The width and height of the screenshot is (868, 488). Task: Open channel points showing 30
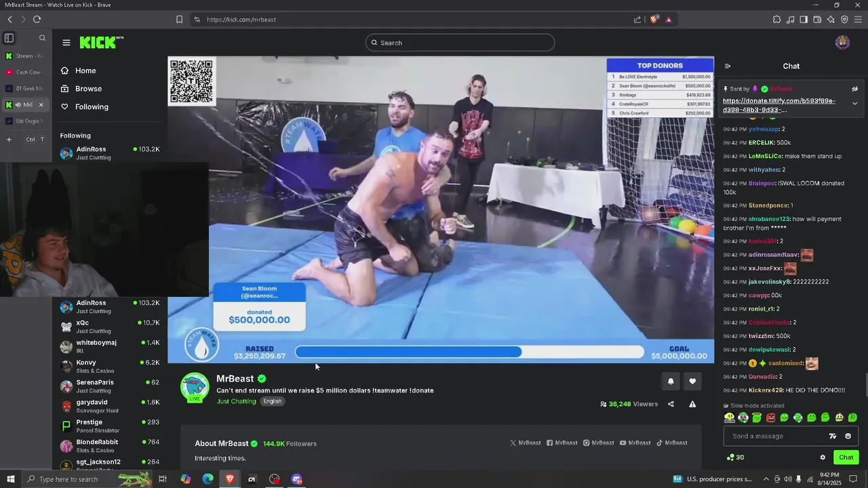(x=735, y=457)
